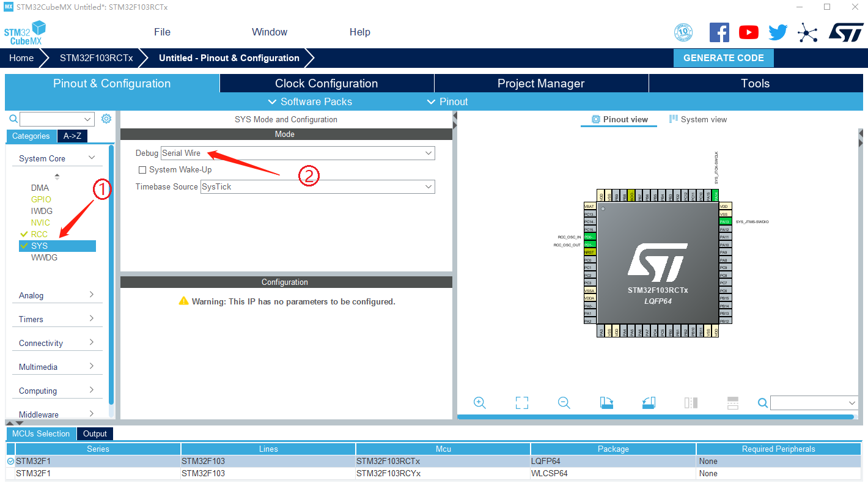Expand the Pinout menu

click(x=447, y=101)
